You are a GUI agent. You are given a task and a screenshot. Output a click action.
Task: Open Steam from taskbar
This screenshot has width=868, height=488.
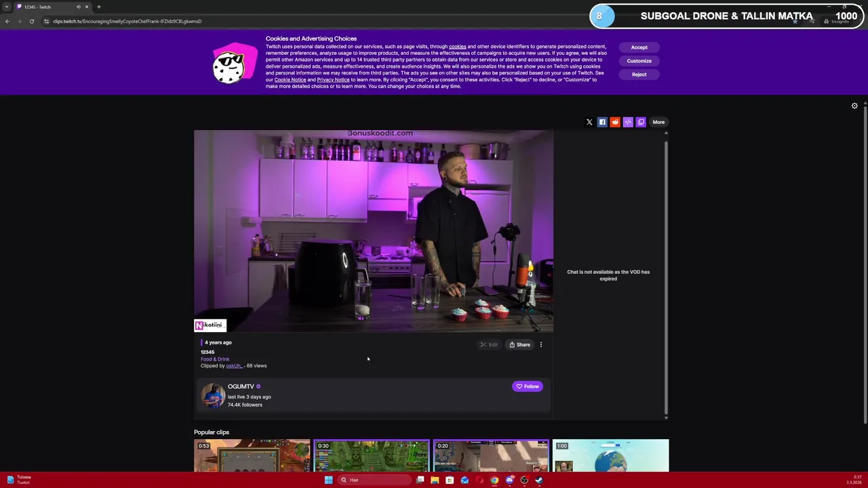[539, 480]
